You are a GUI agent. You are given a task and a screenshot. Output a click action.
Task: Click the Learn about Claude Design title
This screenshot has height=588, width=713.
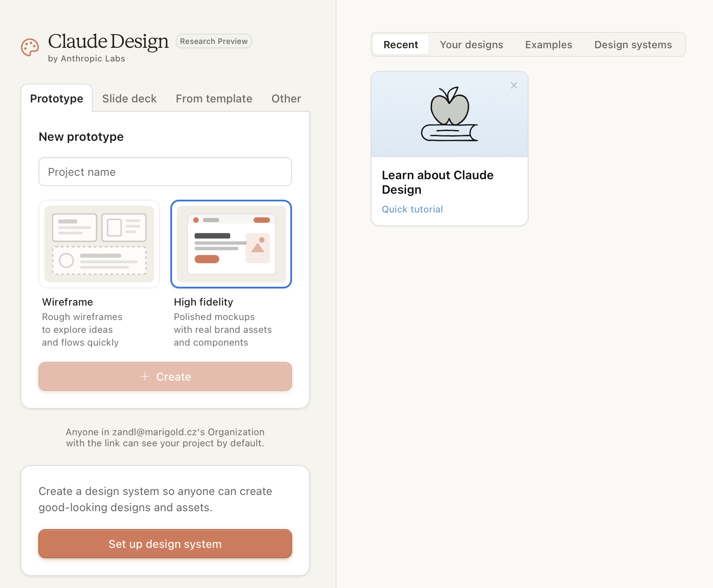tap(437, 182)
